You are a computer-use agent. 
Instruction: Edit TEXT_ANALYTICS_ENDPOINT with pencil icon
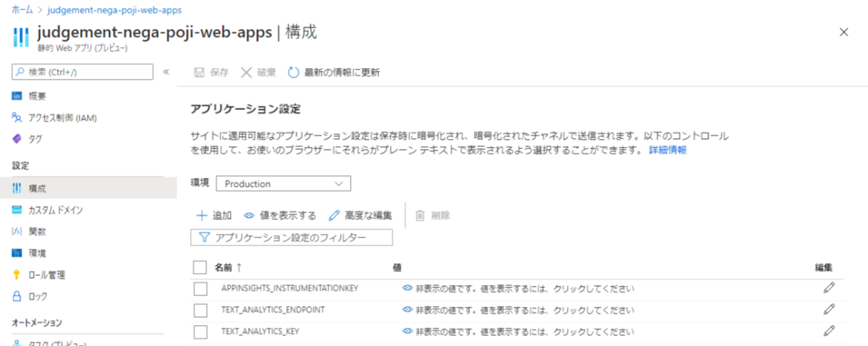[829, 309]
